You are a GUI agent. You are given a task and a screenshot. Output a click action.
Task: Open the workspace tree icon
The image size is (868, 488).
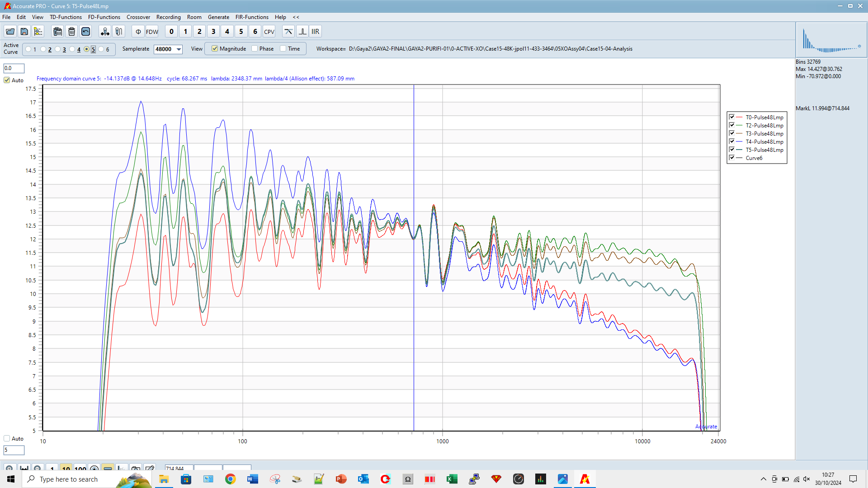38,32
